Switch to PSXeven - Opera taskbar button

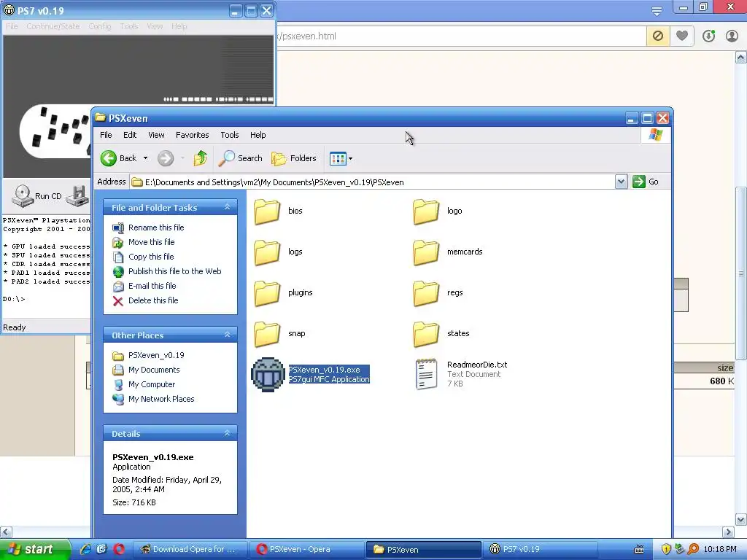click(307, 550)
